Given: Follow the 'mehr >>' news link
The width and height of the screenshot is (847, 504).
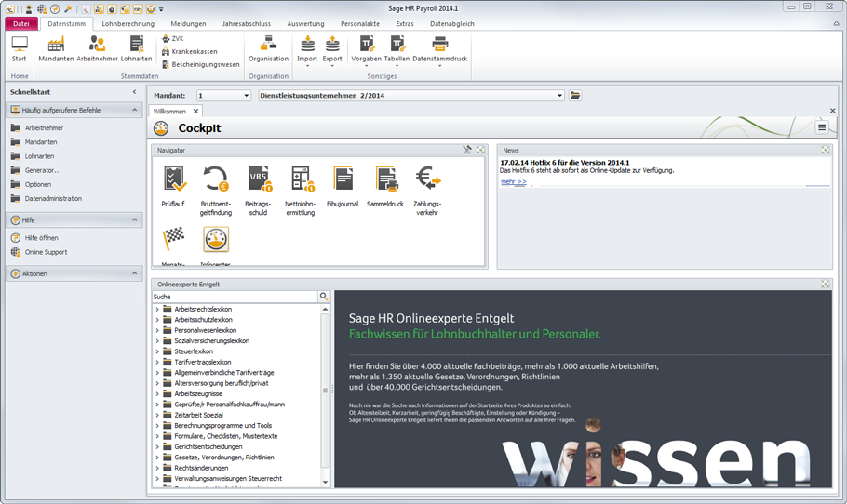Looking at the screenshot, I should (x=513, y=182).
